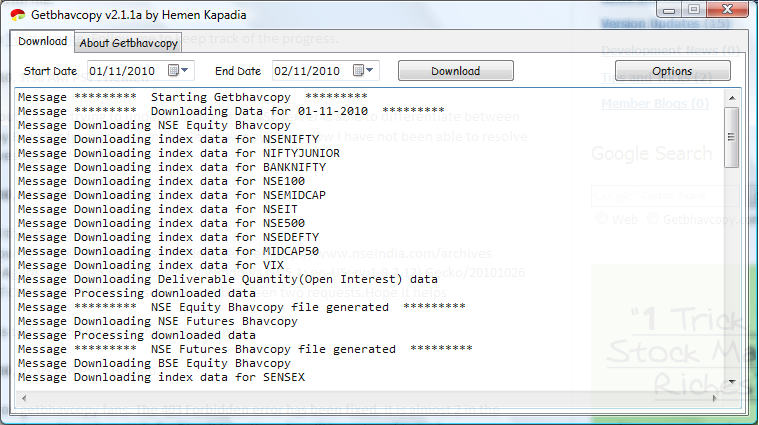The width and height of the screenshot is (759, 425).
Task: Click log line 'index data for NSE500'
Action: pos(161,224)
